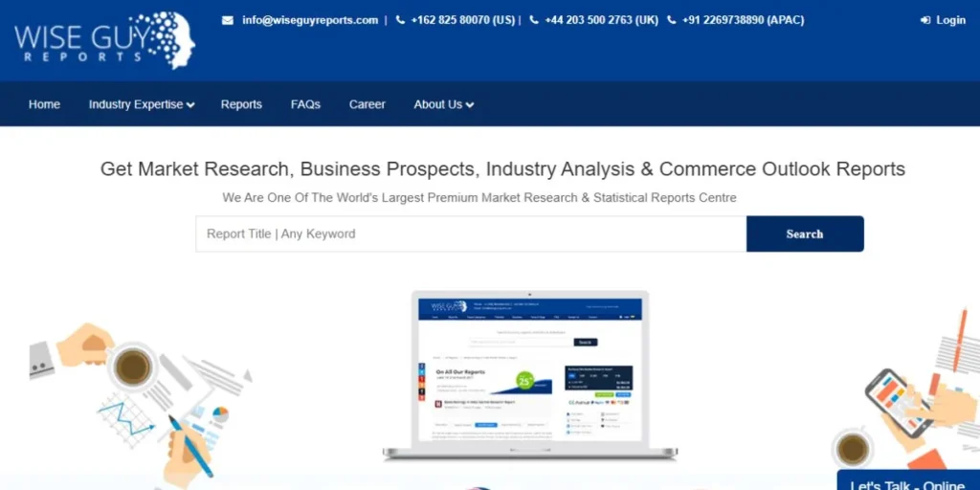Click the +44 203 500 2763 (UK) number
Screen dimensions: 980x490
[601, 20]
